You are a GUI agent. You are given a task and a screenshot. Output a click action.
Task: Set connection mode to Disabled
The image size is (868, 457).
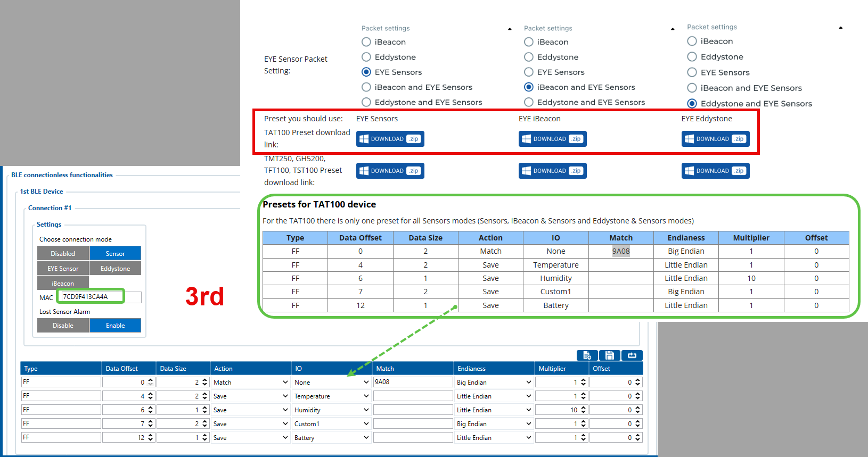pyautogui.click(x=63, y=253)
